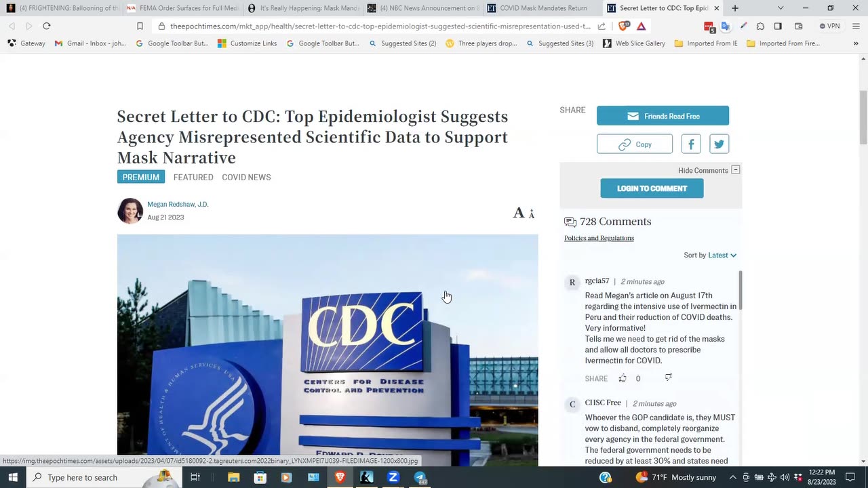This screenshot has width=868, height=488.
Task: Share the article on Twitter
Action: 719,144
